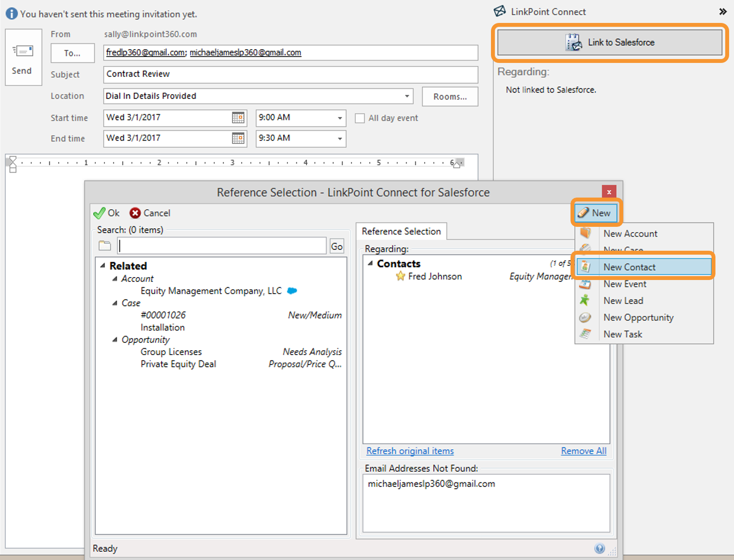This screenshot has width=734, height=560.
Task: Click the New Contact menu icon
Action: click(x=586, y=267)
